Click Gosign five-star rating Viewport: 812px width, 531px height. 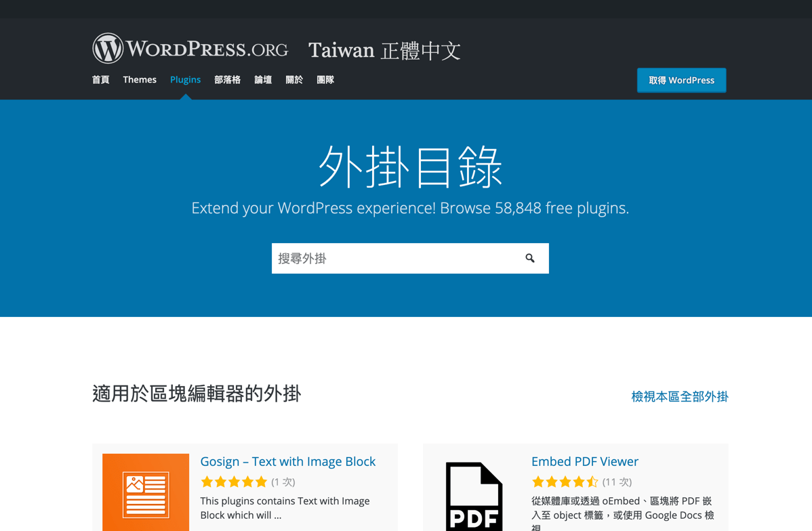point(234,482)
